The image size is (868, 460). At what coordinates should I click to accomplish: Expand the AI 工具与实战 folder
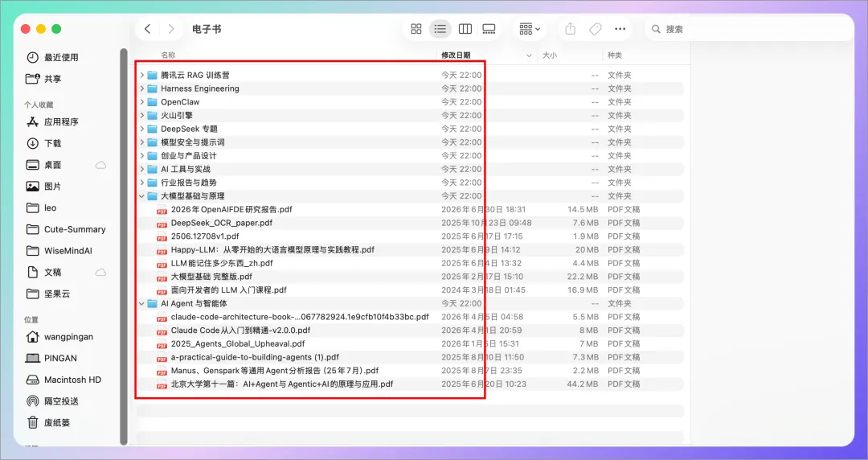[141, 169]
